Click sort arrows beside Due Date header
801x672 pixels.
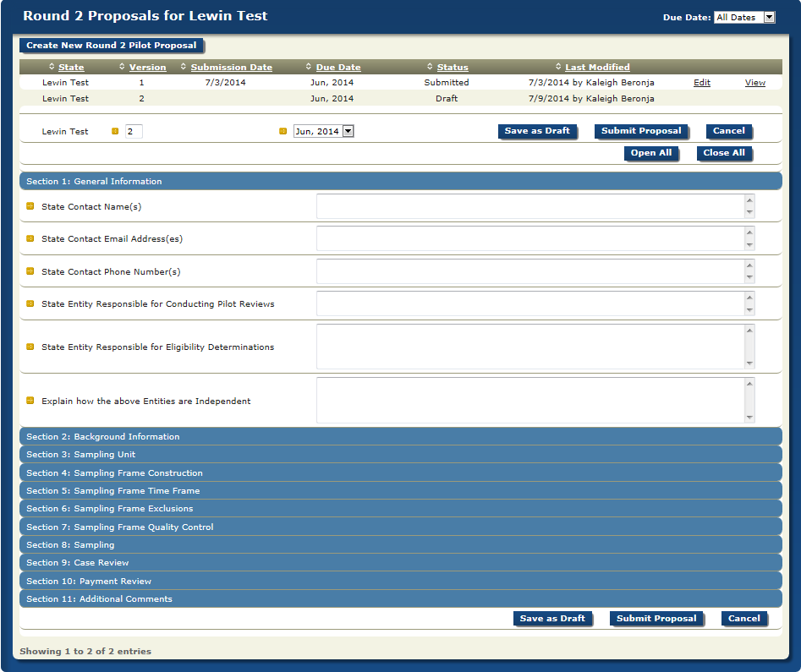click(309, 67)
